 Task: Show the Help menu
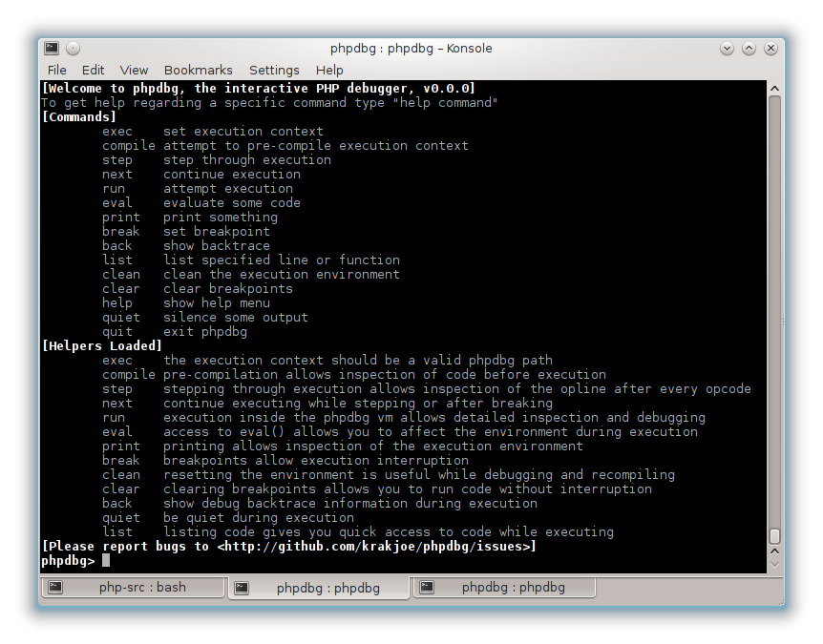click(x=329, y=70)
